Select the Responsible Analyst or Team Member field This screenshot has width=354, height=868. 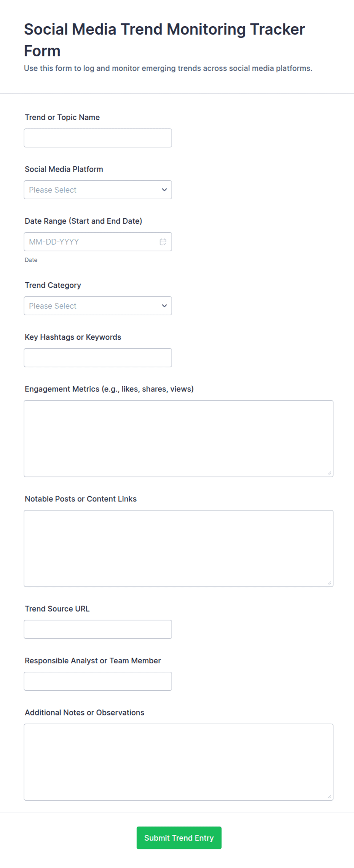pyautogui.click(x=98, y=681)
